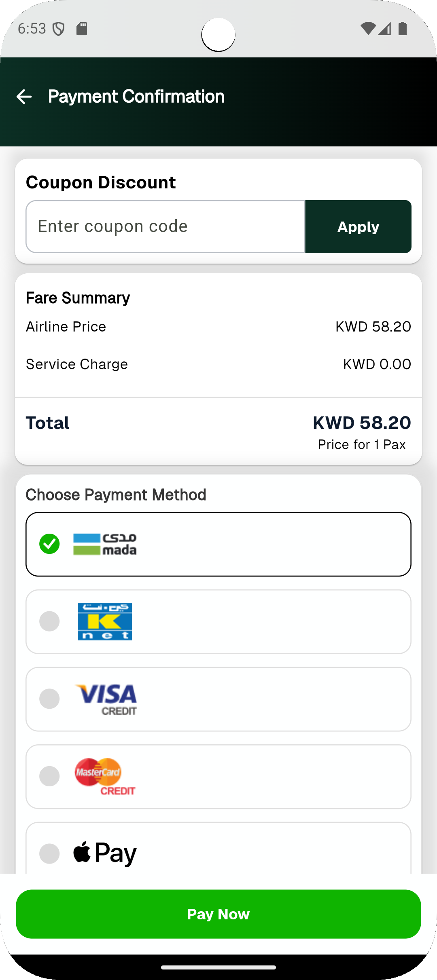Tap the shield icon in status bar
The image size is (437, 980).
[59, 29]
